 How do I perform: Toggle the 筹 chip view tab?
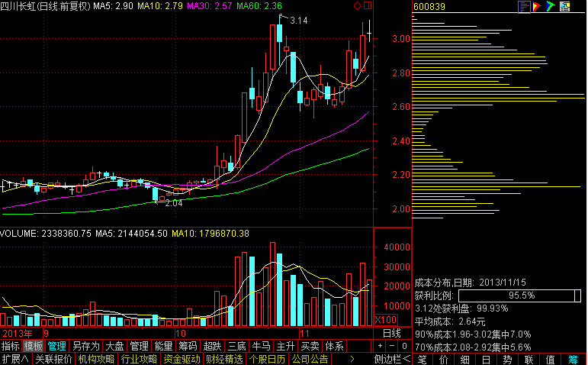coord(573,359)
